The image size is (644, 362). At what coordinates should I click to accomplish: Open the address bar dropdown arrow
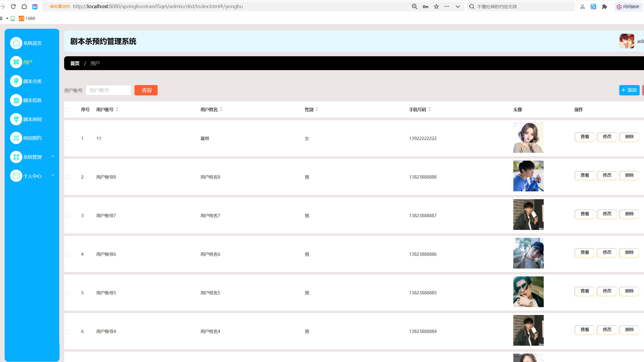click(458, 7)
